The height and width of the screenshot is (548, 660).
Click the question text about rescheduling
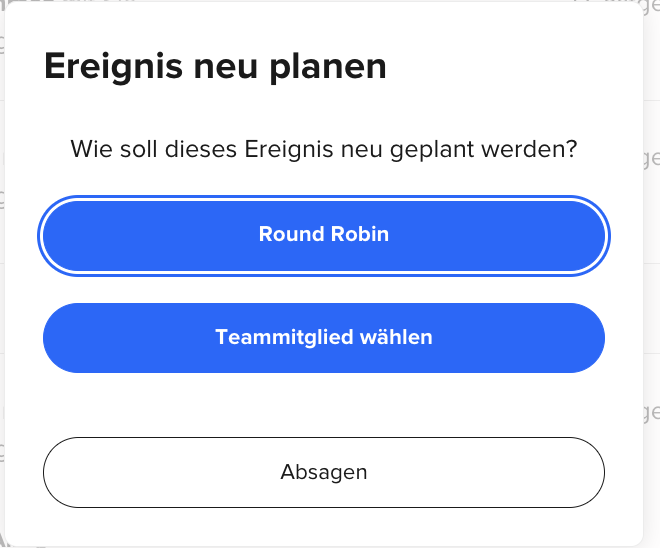[x=324, y=149]
